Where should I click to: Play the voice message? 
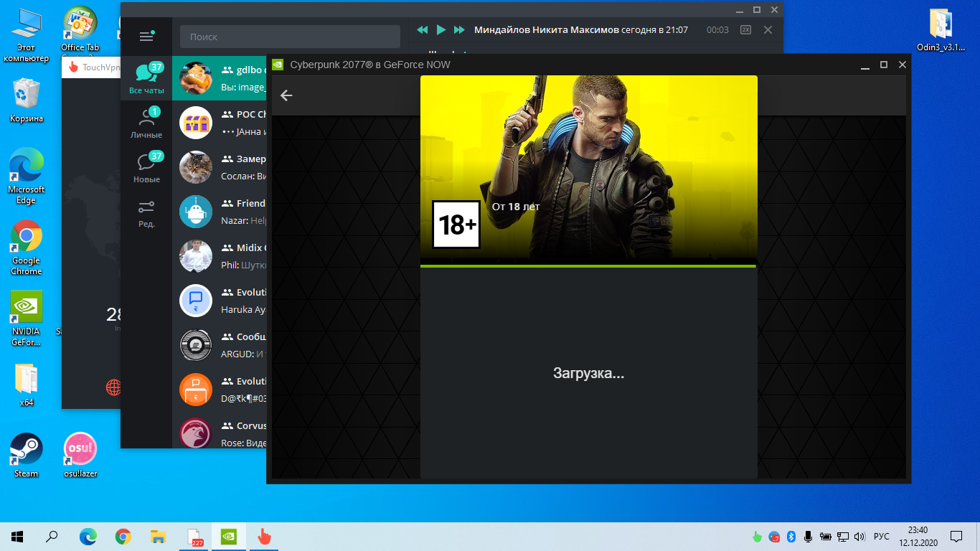(x=441, y=30)
